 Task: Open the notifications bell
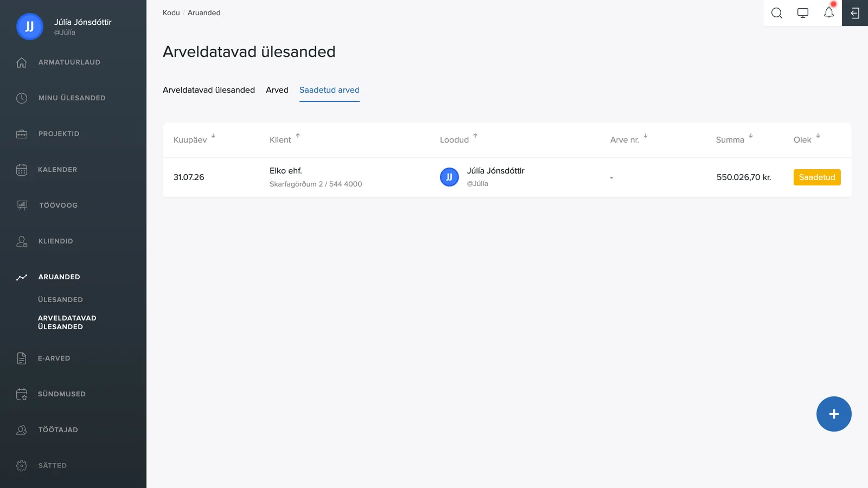click(828, 12)
